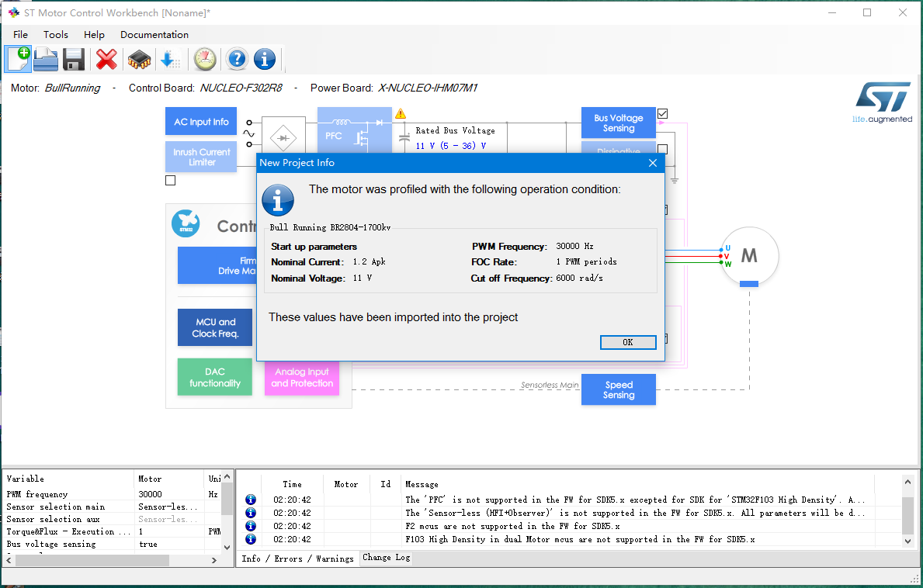Select the Torque&Flux - Execution row
The width and height of the screenshot is (923, 588).
(x=112, y=531)
